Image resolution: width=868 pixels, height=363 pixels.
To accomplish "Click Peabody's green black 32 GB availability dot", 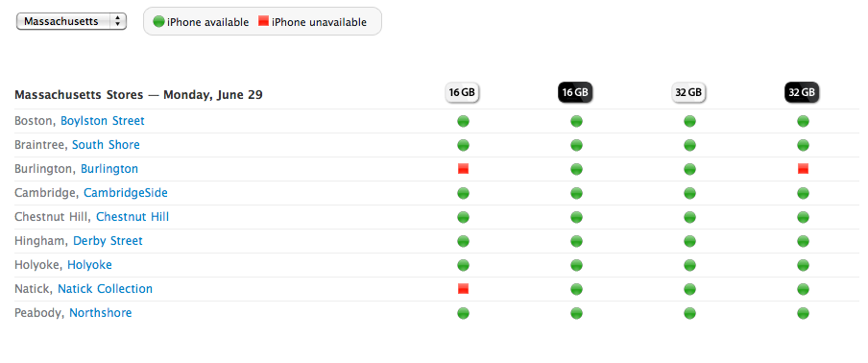I will click(804, 313).
